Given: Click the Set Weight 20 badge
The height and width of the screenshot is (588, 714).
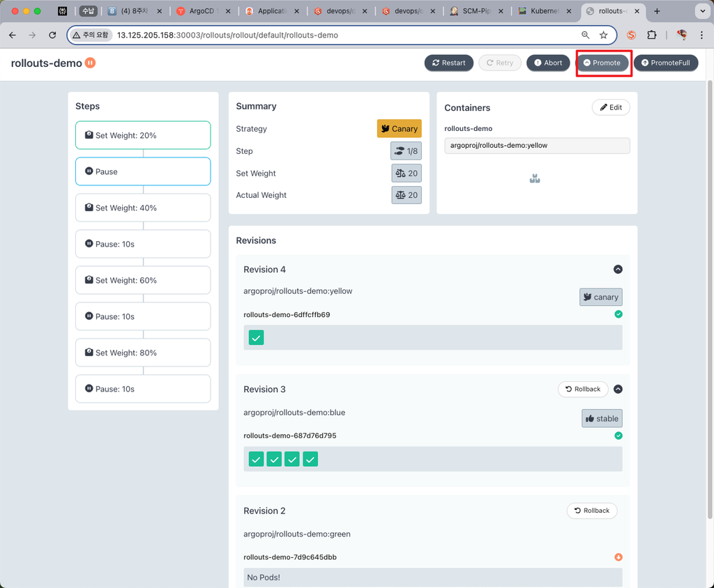Looking at the screenshot, I should pos(407,173).
